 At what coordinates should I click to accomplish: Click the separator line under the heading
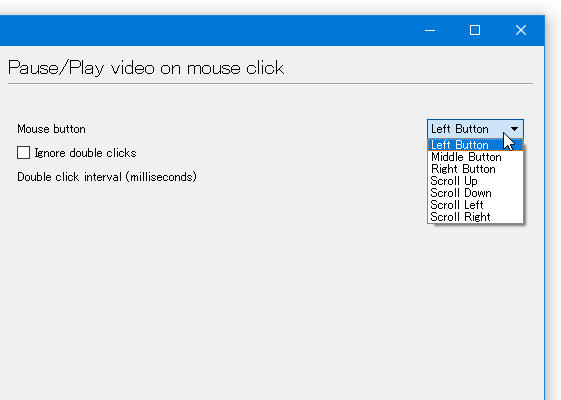[x=270, y=84]
